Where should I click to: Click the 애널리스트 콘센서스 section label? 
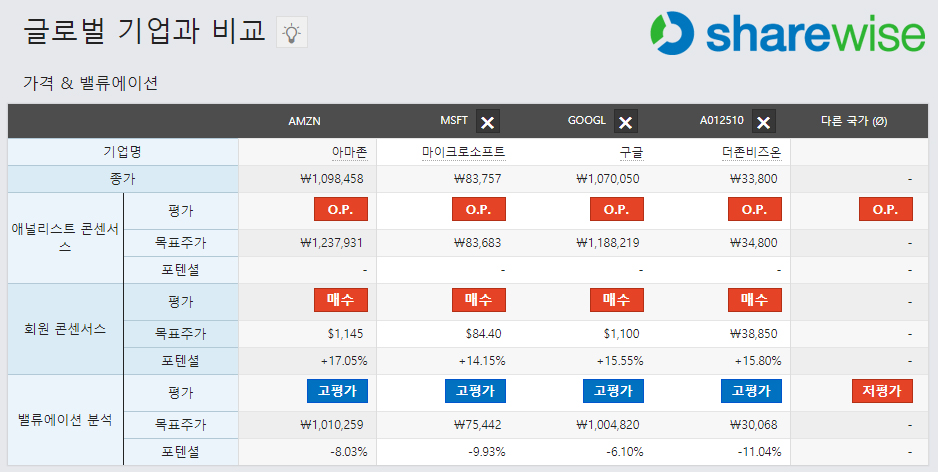[x=65, y=237]
